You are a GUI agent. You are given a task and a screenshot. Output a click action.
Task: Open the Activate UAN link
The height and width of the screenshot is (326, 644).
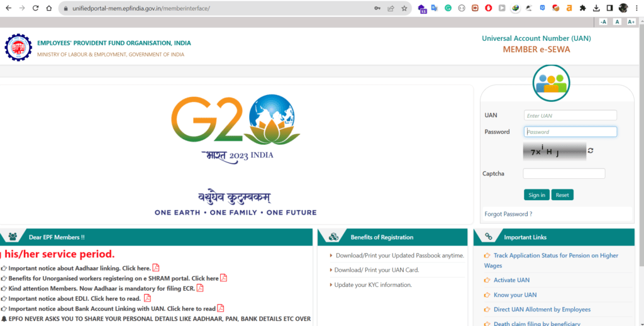(511, 280)
